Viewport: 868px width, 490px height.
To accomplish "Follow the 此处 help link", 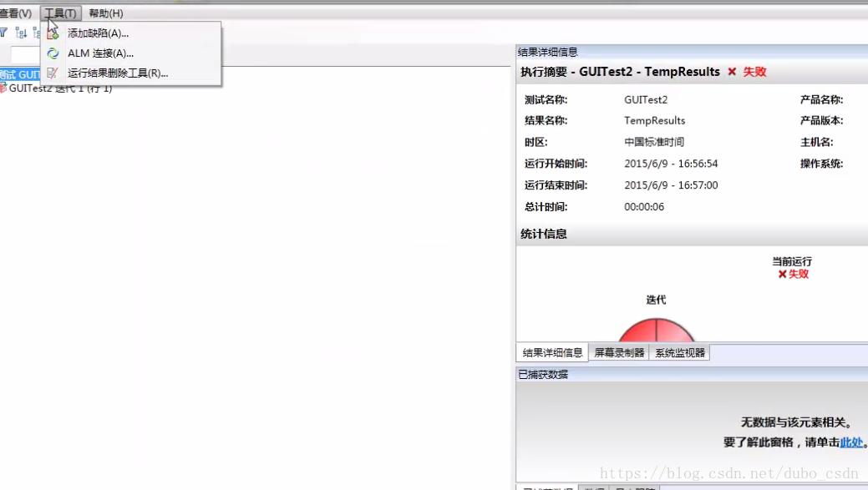I will (x=851, y=442).
